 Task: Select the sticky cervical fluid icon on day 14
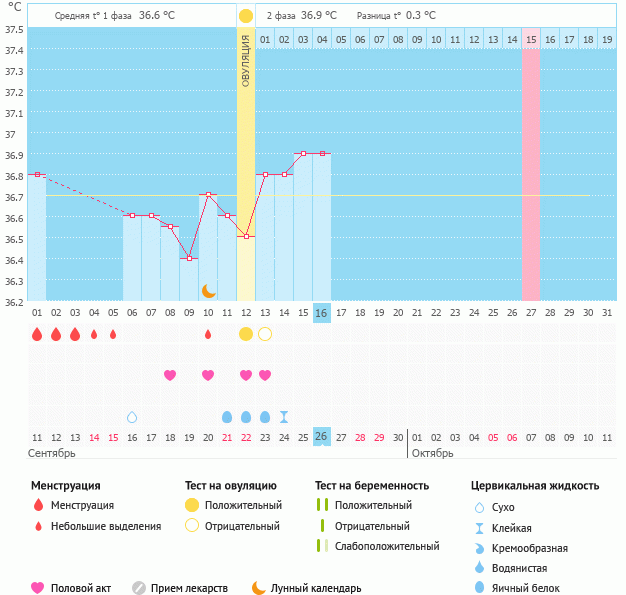tap(284, 417)
